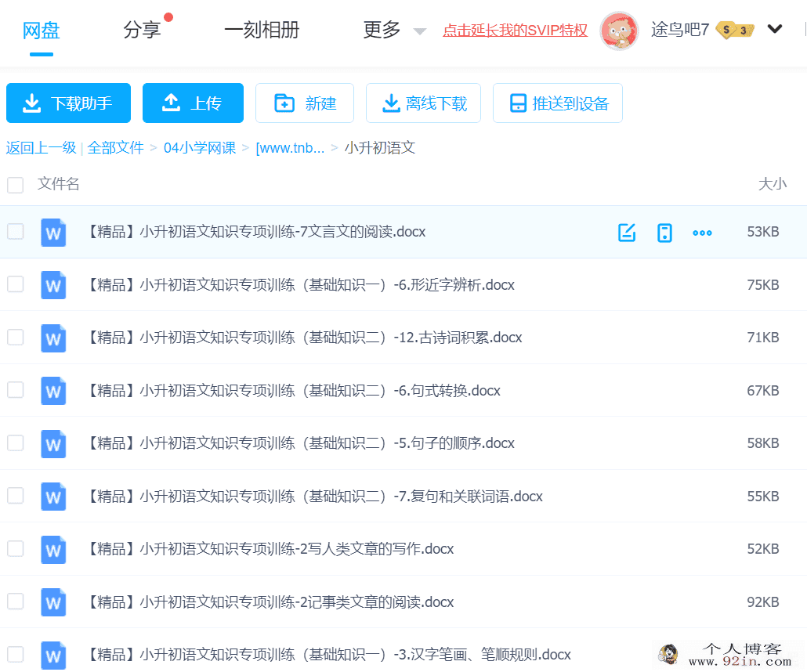
Task: Open the 一刻相册 tab
Action: point(262,30)
